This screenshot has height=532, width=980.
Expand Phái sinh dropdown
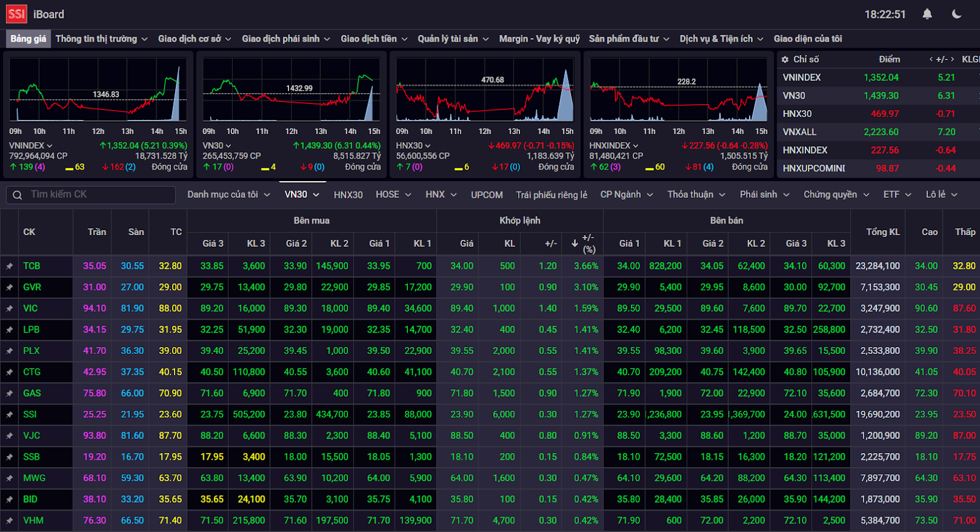764,195
